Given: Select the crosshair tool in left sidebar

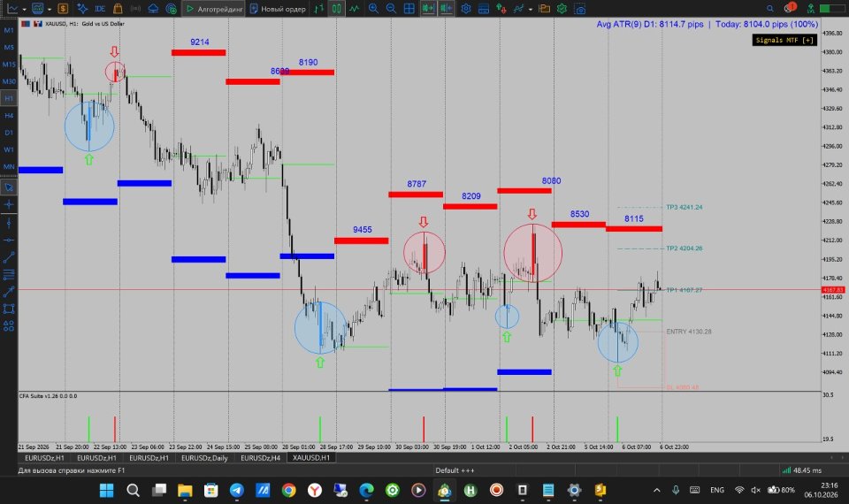Looking at the screenshot, I should click(9, 204).
